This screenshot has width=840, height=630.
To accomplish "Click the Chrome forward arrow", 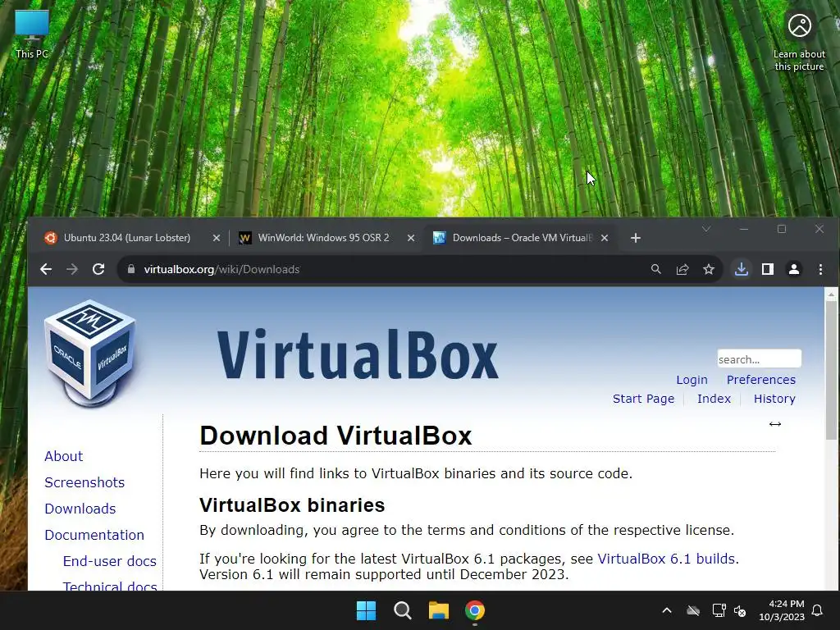I will 72,269.
